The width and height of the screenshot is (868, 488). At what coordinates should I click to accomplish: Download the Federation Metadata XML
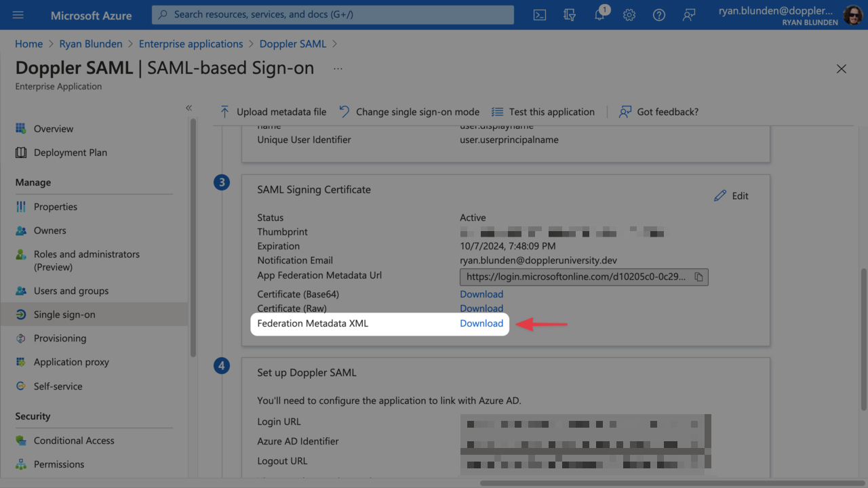point(481,323)
